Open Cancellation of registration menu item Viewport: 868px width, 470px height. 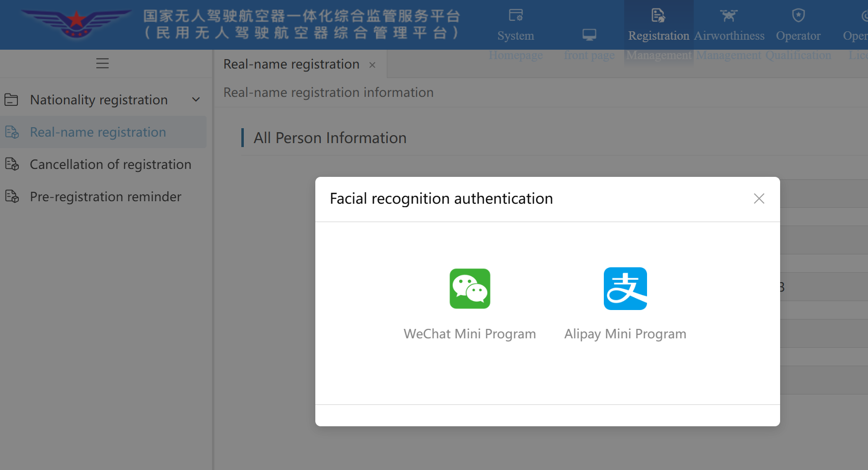[x=110, y=164]
